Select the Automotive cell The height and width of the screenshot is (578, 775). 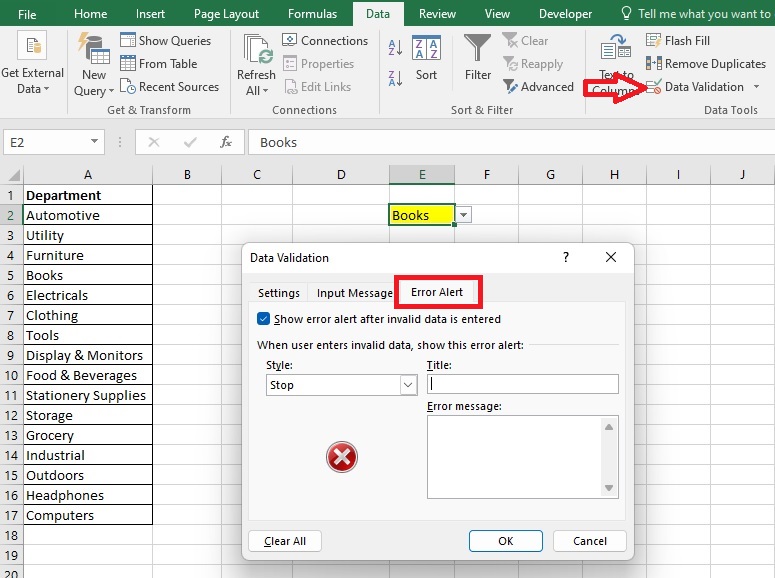[x=88, y=215]
